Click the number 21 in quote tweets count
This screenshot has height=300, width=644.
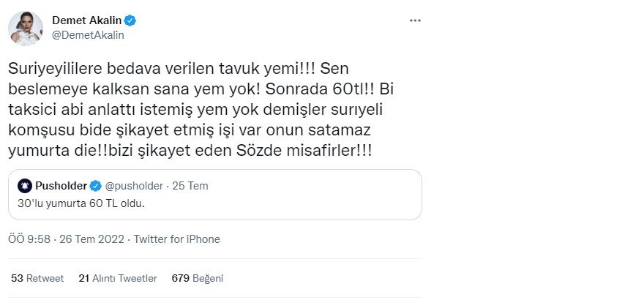(83, 278)
